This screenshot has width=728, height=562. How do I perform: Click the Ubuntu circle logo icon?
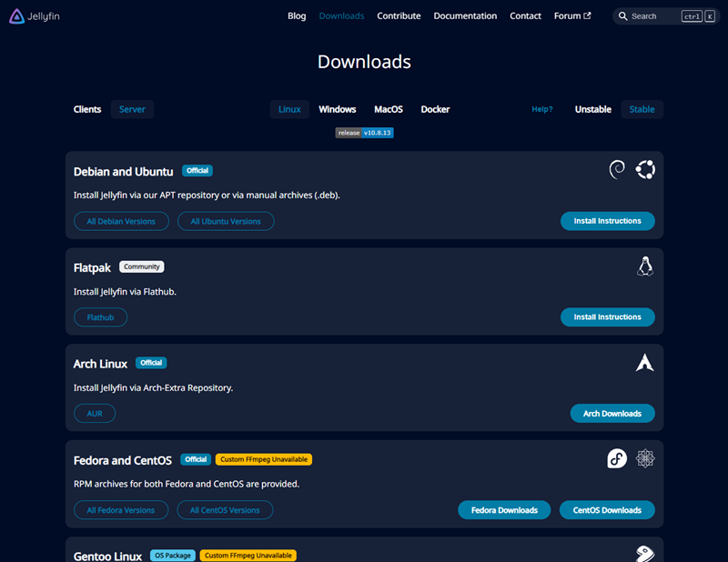(x=645, y=169)
